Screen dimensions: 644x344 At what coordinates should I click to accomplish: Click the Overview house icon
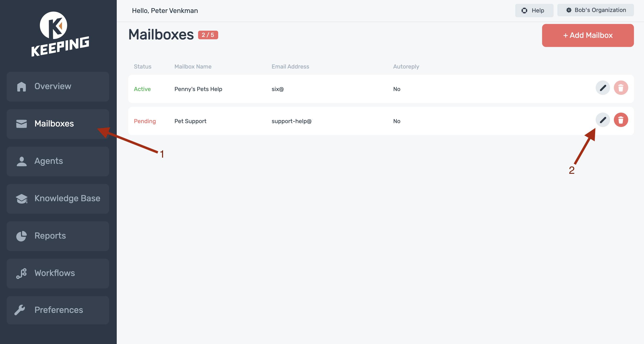click(x=22, y=87)
